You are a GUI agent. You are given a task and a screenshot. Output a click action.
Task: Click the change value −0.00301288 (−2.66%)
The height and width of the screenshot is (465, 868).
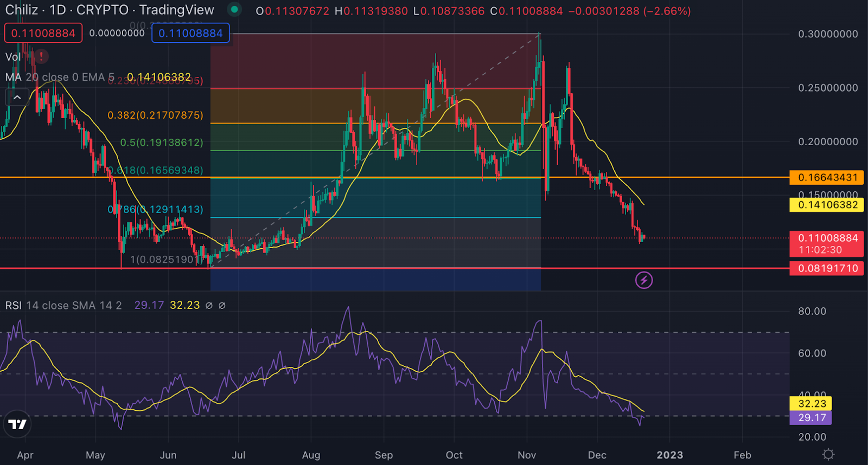[x=630, y=11]
